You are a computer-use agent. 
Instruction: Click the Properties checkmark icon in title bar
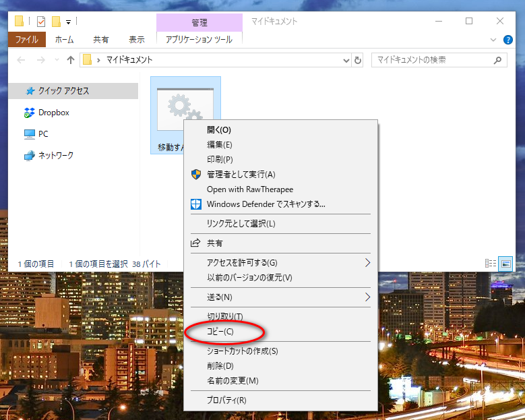click(41, 22)
